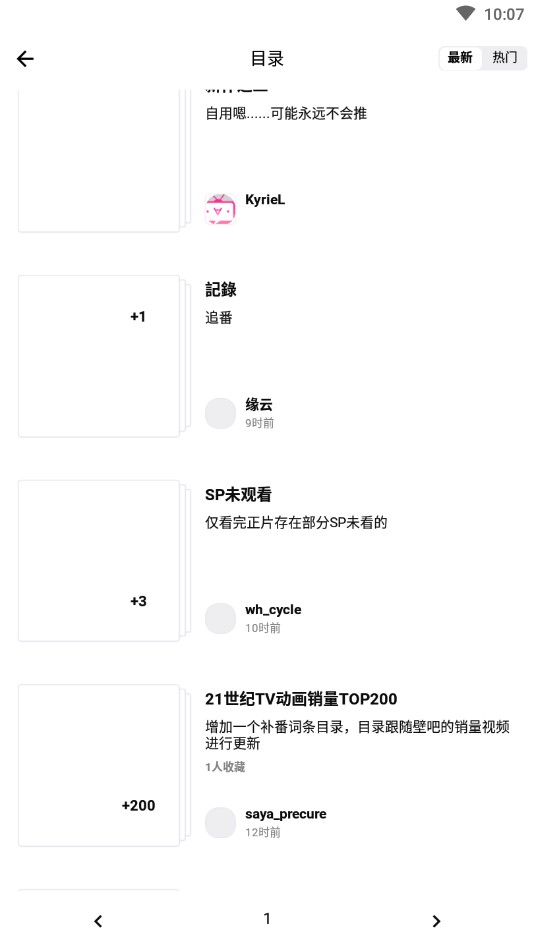The image size is (534, 949).
Task: Tap wh_cycle's avatar placeholder
Action: pos(220,618)
